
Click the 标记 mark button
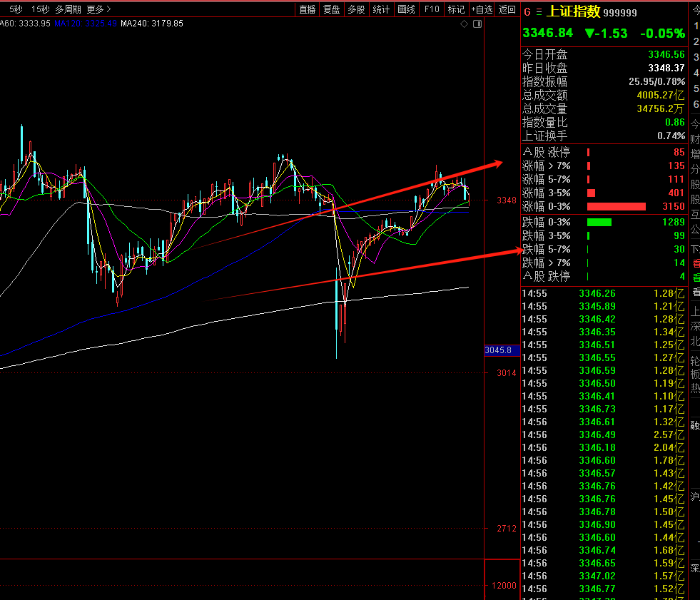[456, 9]
